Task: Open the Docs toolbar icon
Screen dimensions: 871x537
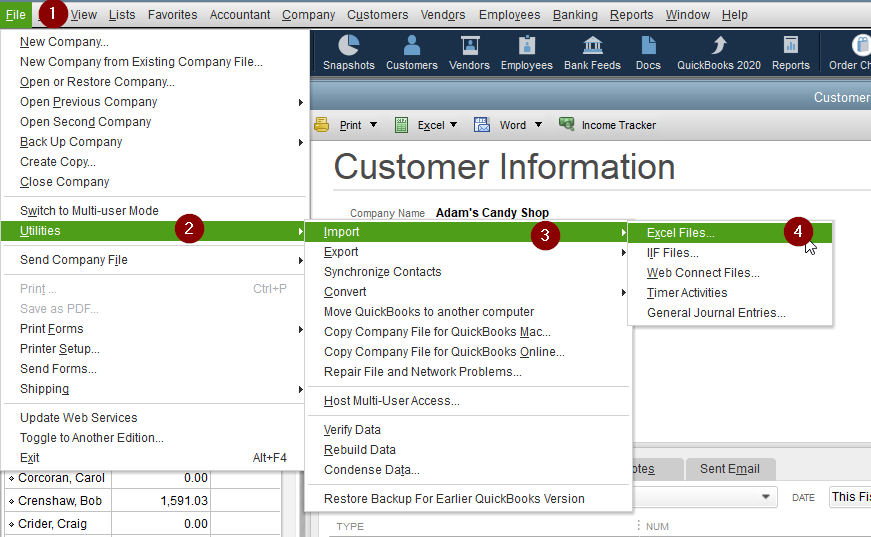Action: pos(648,53)
